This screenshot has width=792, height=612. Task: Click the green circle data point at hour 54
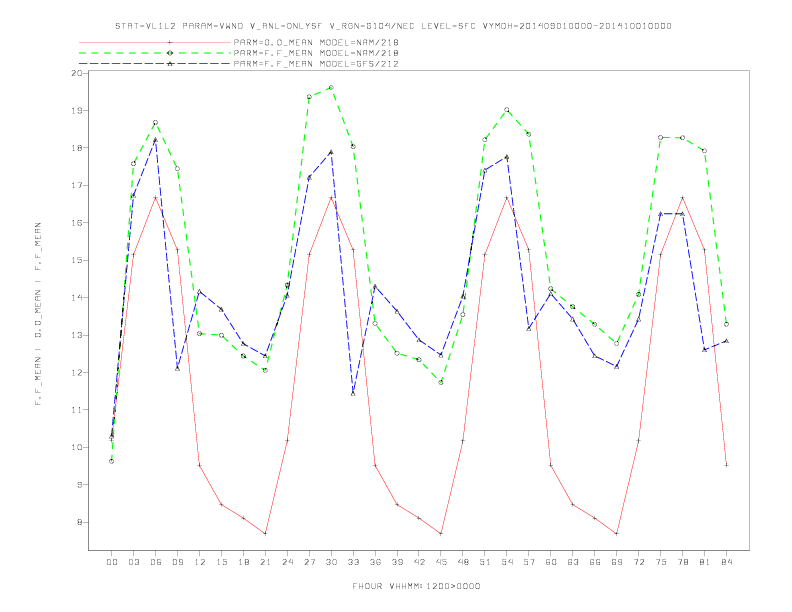coord(507,110)
